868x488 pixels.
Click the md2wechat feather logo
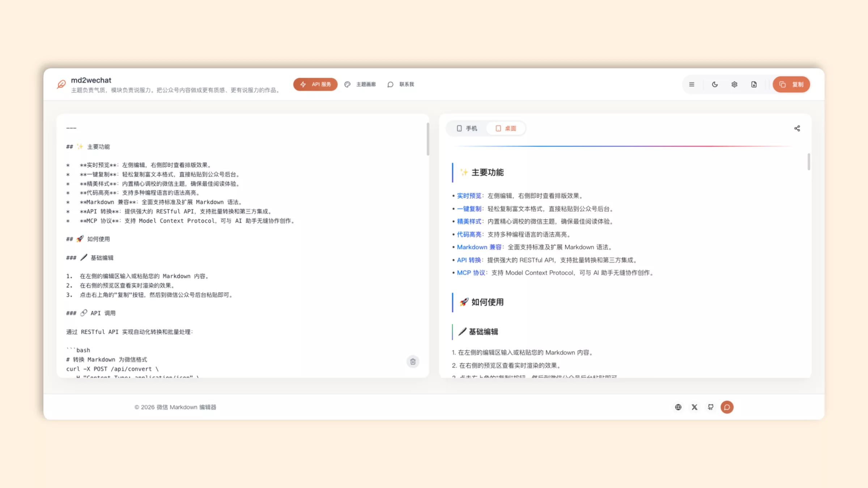pos(61,84)
